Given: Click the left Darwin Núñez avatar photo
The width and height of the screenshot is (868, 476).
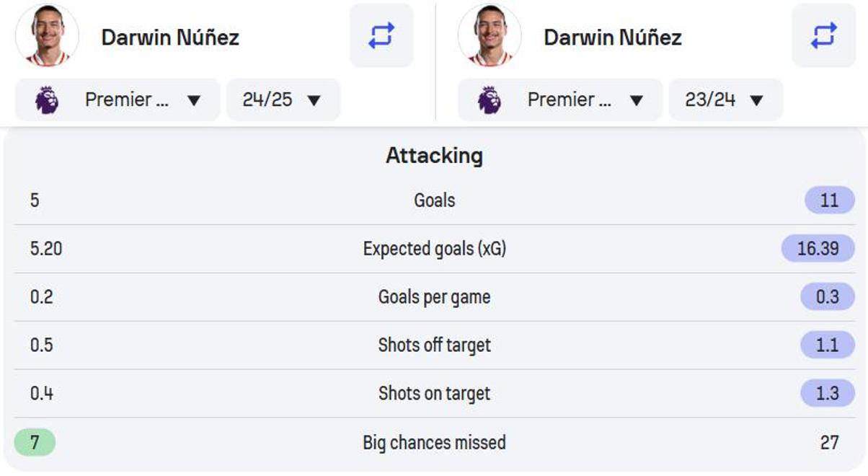Looking at the screenshot, I should (x=47, y=35).
